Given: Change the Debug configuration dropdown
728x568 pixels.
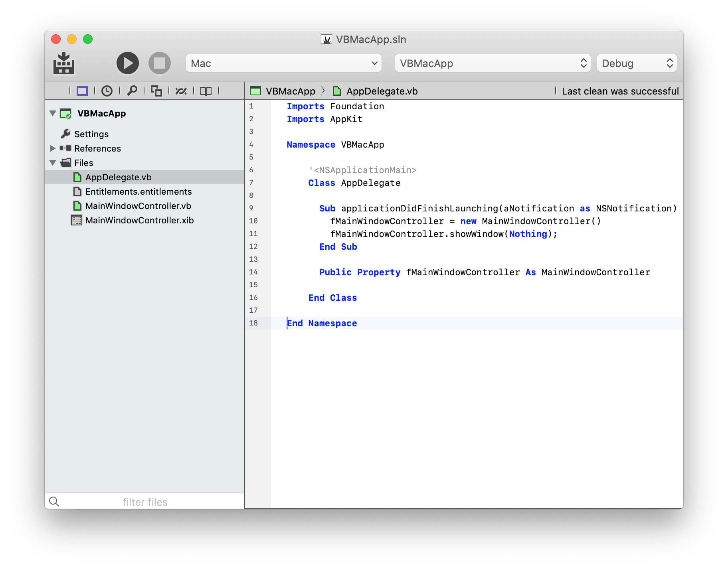Looking at the screenshot, I should click(637, 63).
